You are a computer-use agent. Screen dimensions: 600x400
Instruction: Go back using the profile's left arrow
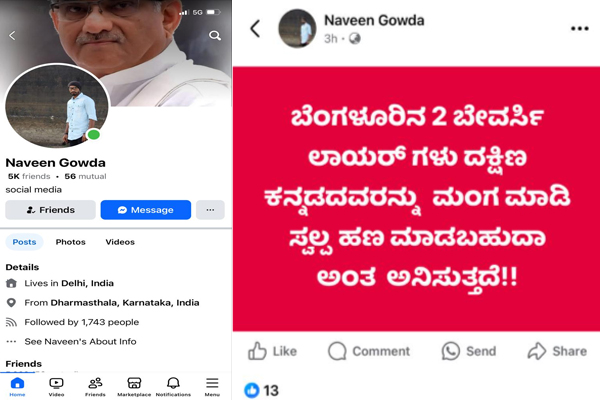12,36
